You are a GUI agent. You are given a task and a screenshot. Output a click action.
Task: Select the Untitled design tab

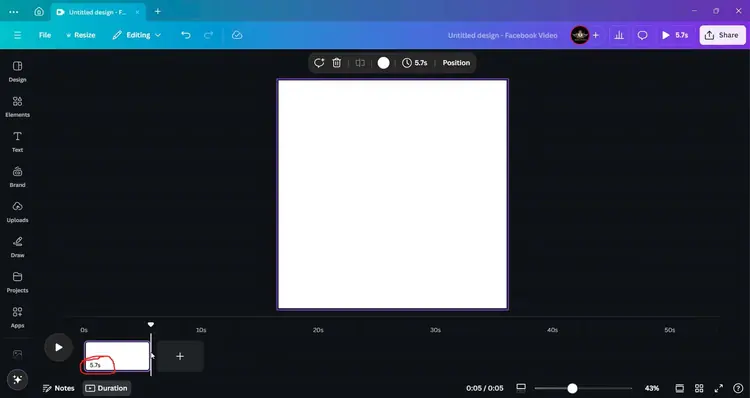(98, 12)
